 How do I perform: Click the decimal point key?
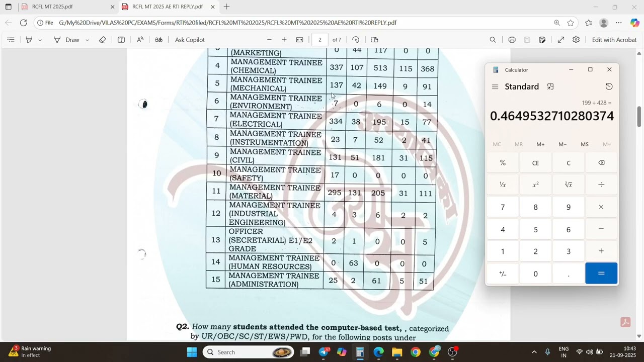click(569, 274)
